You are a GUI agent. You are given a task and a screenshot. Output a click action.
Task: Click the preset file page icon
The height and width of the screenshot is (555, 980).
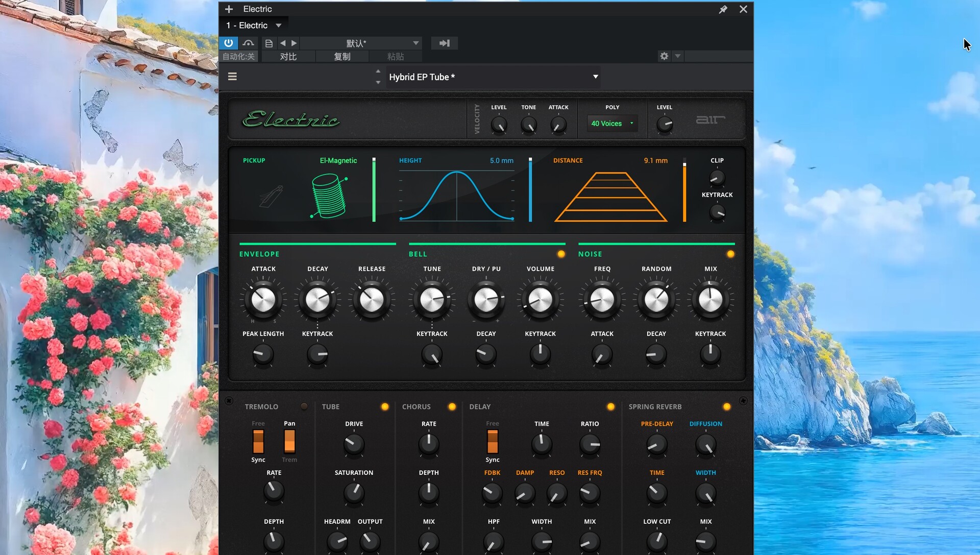[268, 43]
